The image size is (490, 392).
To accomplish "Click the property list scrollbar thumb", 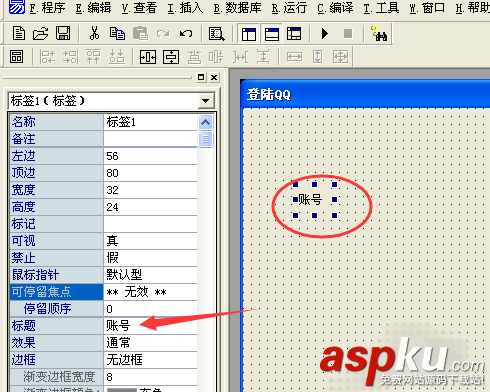I will (x=205, y=139).
